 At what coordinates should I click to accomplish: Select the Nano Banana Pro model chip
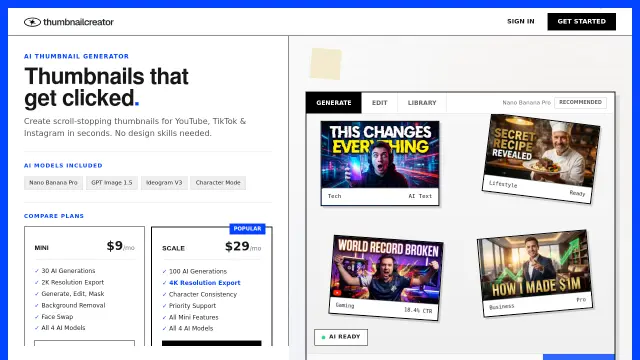point(53,183)
